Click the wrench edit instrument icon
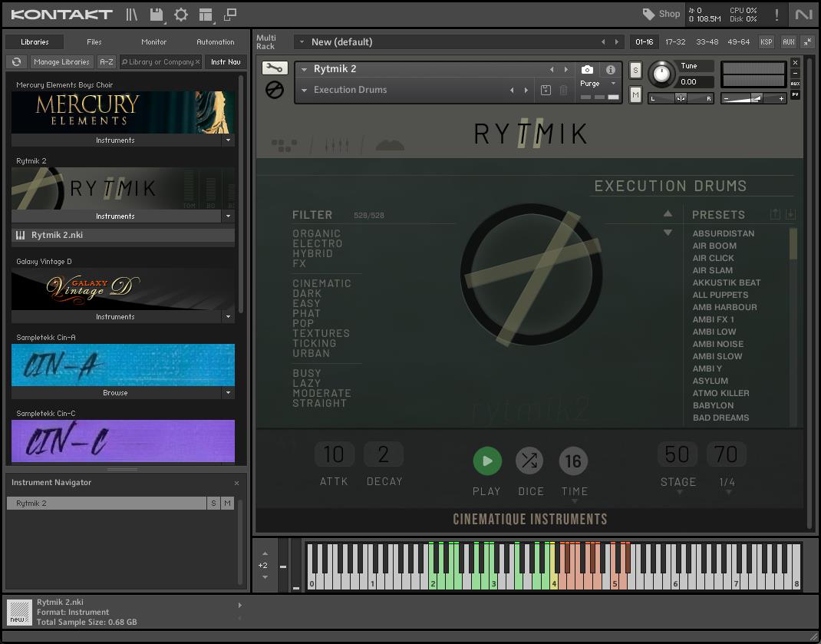This screenshot has height=644, width=821. pyautogui.click(x=274, y=68)
